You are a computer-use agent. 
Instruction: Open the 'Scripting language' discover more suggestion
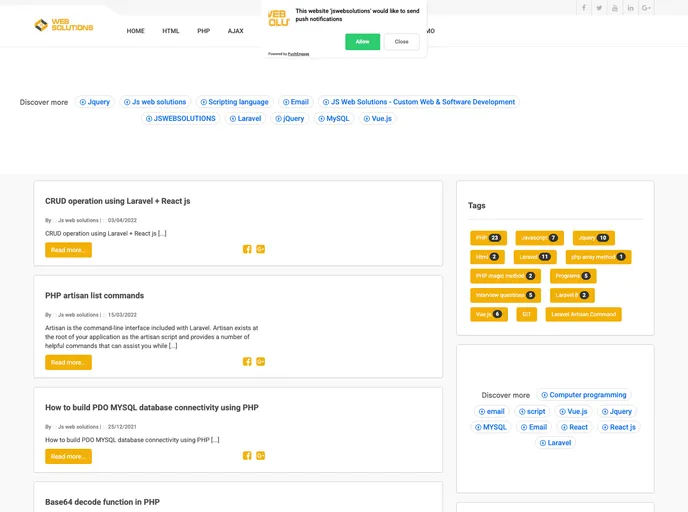coord(234,102)
